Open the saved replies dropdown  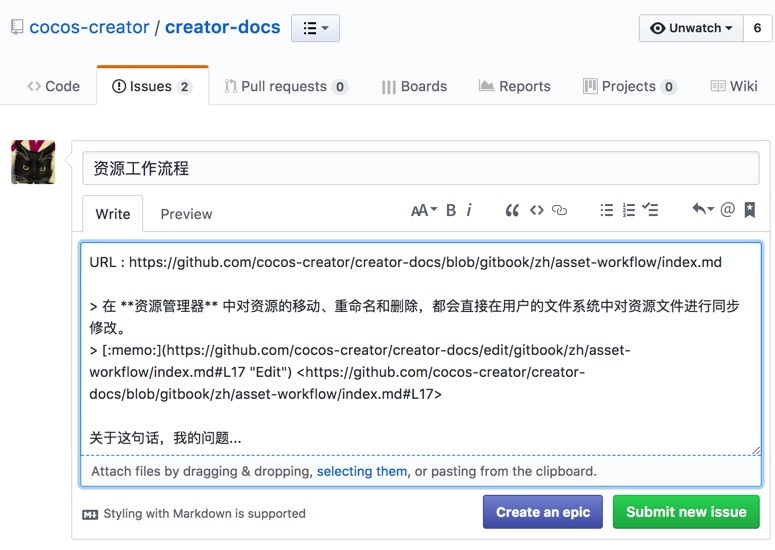tap(703, 210)
